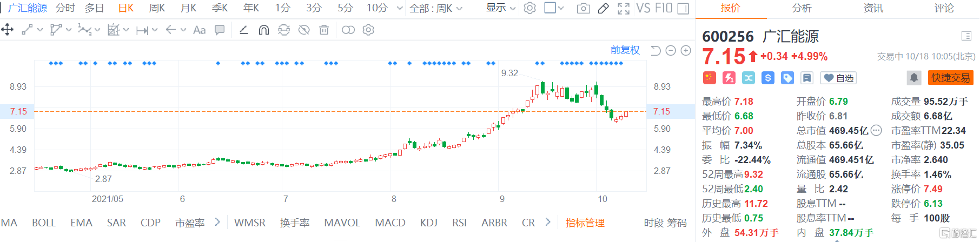Expand range measure tool options arrow
This screenshot has width=980, height=242.
[x=155, y=30]
